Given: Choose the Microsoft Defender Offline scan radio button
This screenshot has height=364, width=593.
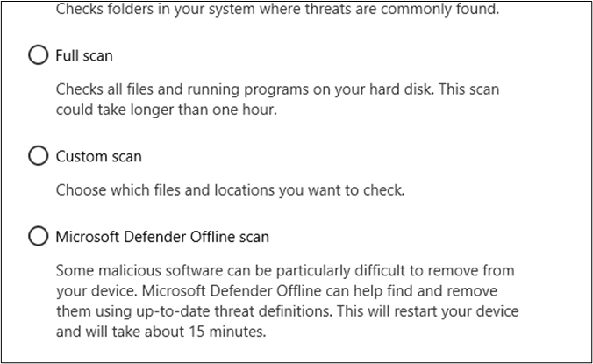Looking at the screenshot, I should click(38, 237).
